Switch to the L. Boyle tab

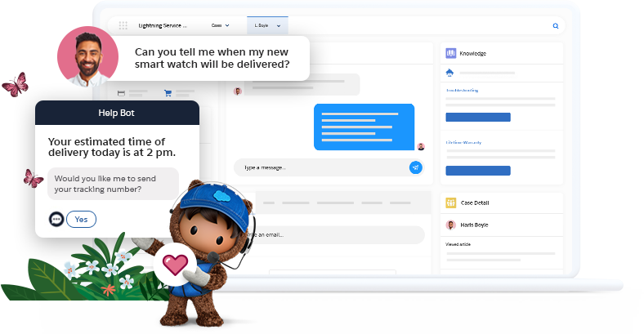267,25
